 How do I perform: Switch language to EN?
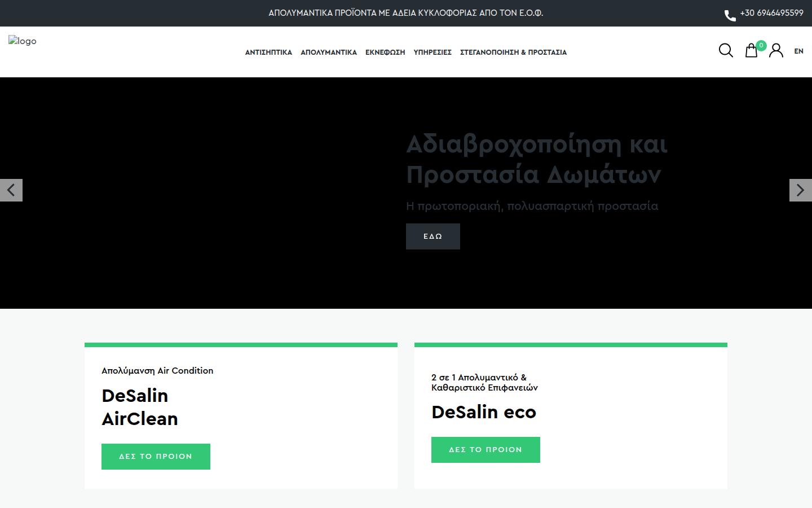click(x=798, y=51)
